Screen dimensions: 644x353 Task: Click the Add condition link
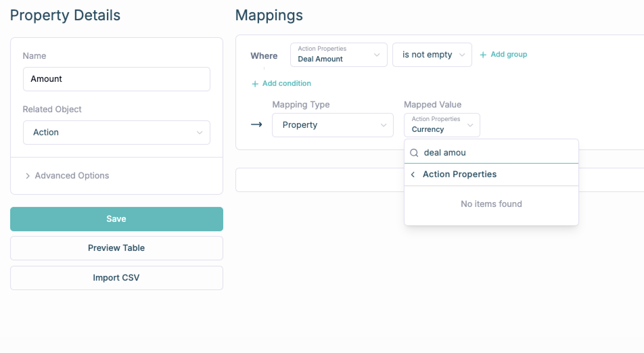pyautogui.click(x=286, y=84)
